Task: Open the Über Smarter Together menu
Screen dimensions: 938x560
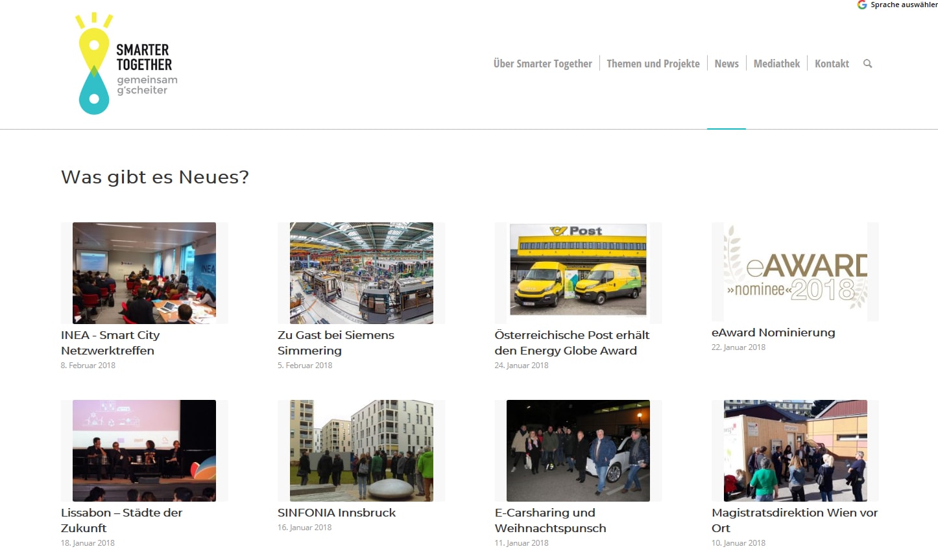Action: coord(542,64)
